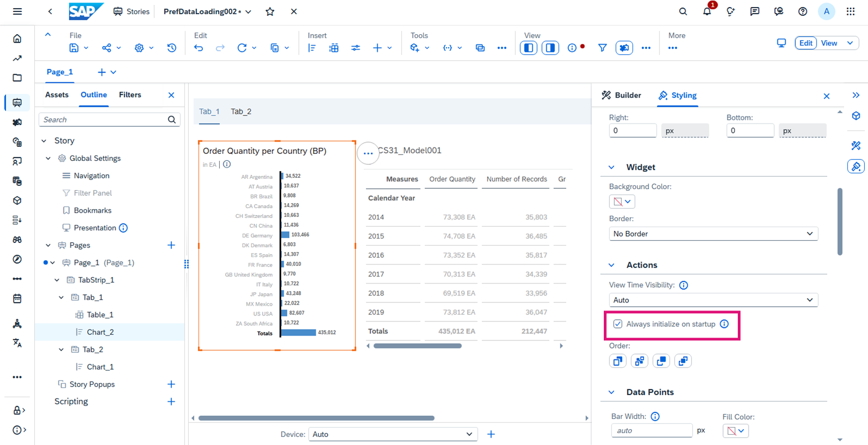Collapse the Widget section

611,167
